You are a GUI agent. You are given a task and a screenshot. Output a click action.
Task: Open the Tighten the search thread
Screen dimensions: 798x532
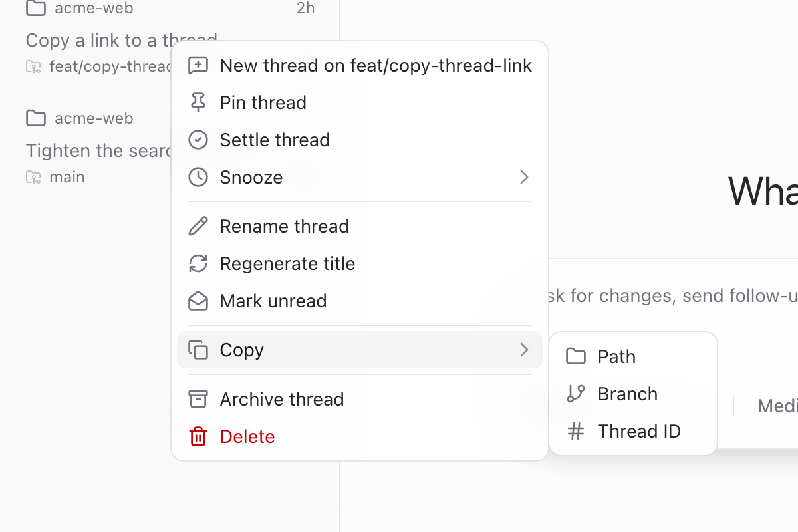point(98,150)
